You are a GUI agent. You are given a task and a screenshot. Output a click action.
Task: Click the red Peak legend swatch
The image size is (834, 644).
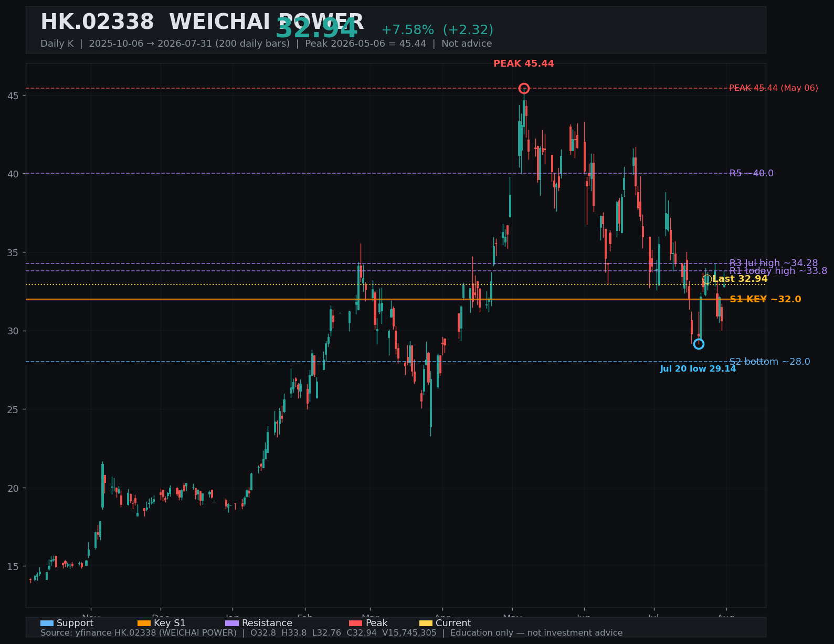pyautogui.click(x=356, y=623)
